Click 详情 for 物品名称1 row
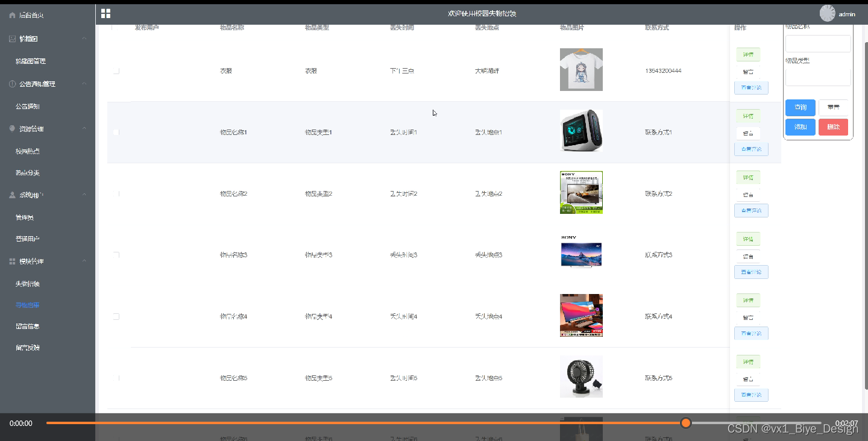 (748, 116)
